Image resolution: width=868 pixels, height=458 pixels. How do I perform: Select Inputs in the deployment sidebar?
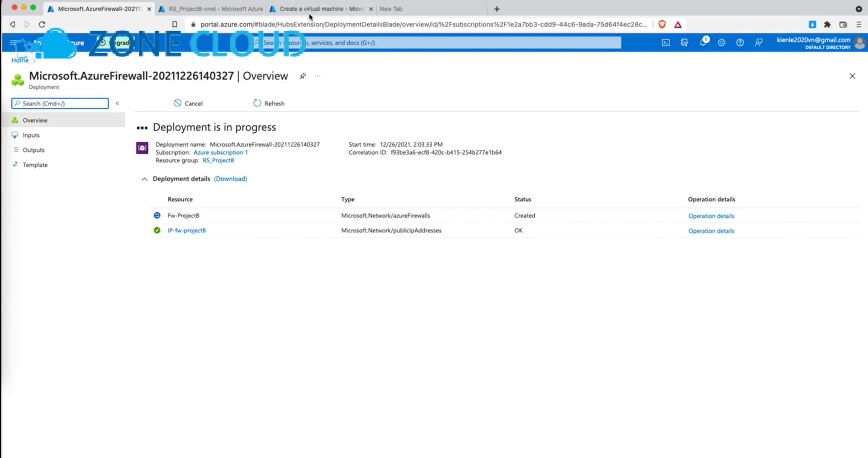31,135
